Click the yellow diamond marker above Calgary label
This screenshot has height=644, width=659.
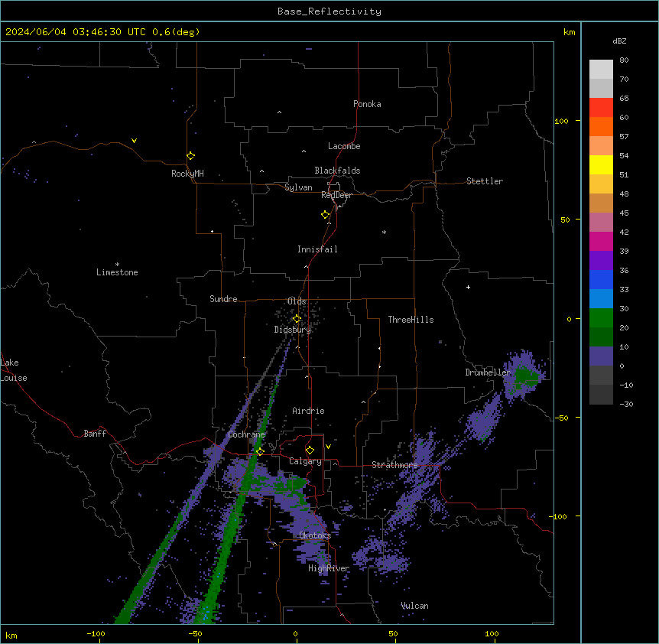click(x=310, y=450)
